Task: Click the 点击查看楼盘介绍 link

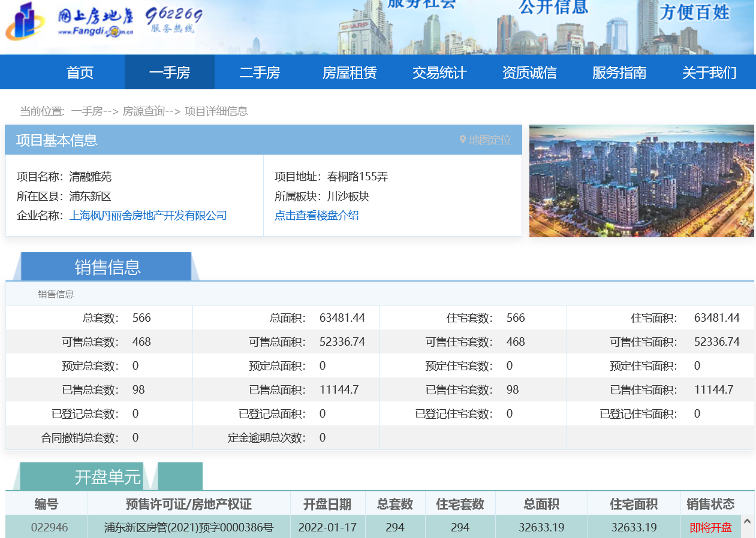Action: pyautogui.click(x=317, y=216)
